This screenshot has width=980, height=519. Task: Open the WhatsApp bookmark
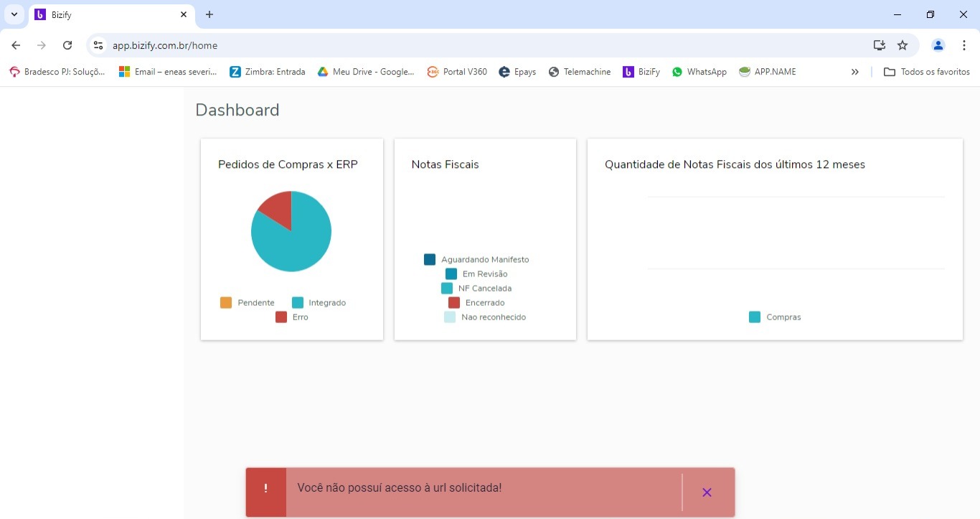(699, 72)
